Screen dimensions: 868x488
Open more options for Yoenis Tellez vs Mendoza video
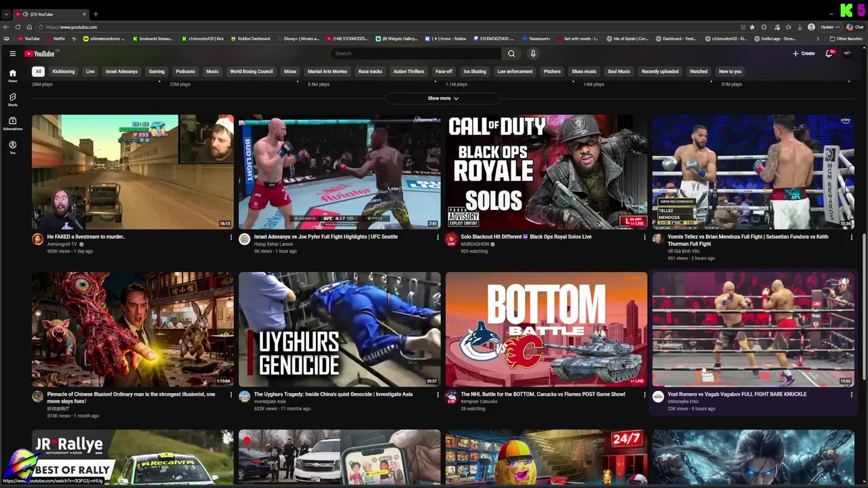851,237
